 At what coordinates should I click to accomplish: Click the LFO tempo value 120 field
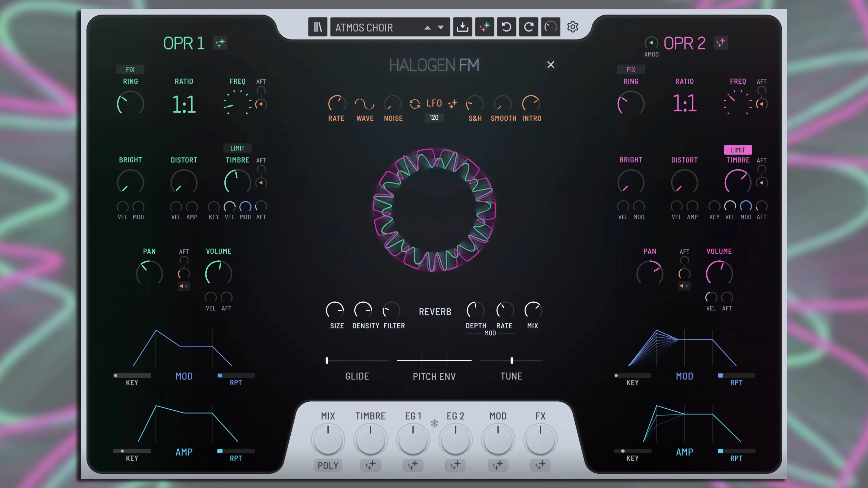(434, 118)
